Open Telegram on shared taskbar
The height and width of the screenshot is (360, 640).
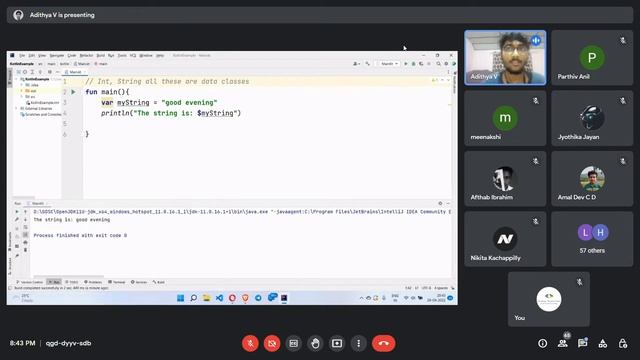point(258,298)
